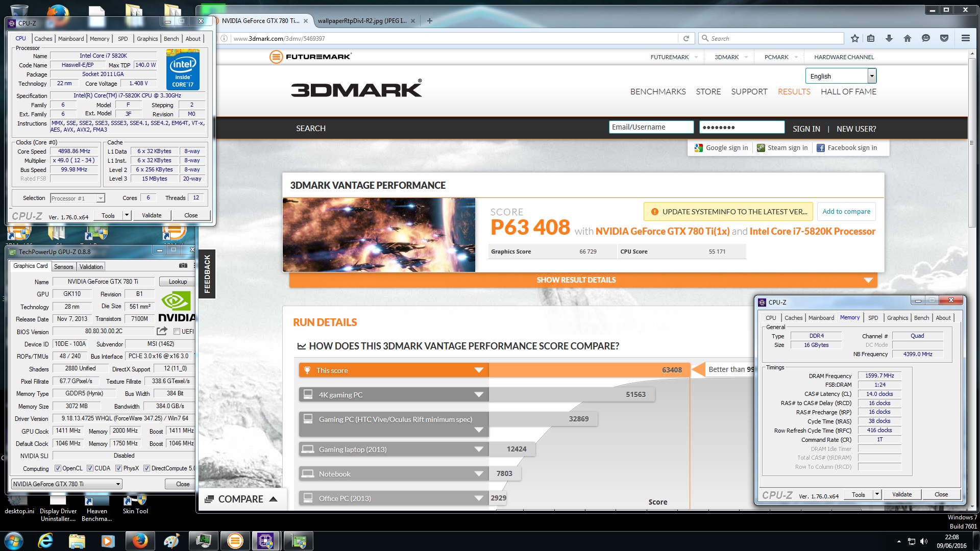Open the Firefox bookmarks list icon
The width and height of the screenshot is (980, 551).
[871, 38]
